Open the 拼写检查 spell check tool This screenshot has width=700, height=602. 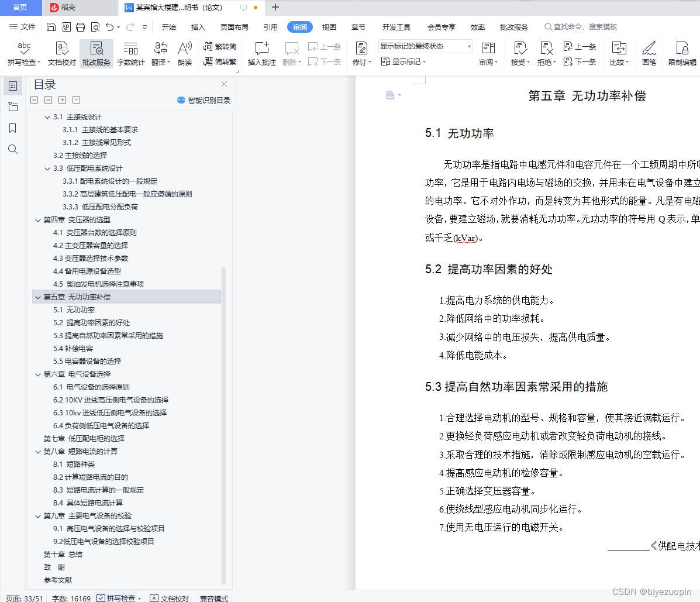[x=24, y=54]
